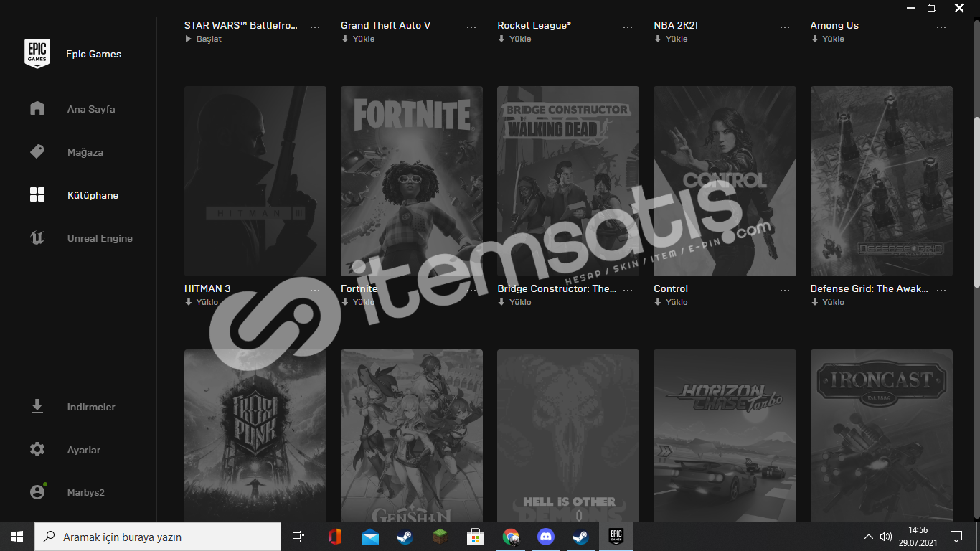980x551 pixels.
Task: Select the Control cover thumbnail
Action: 725,181
